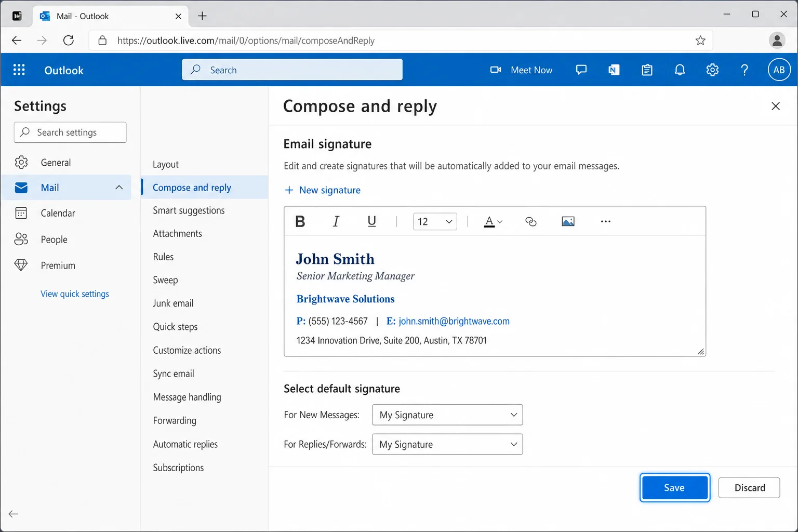The height and width of the screenshot is (532, 798).
Task: Open the AB account avatar
Action: 779,70
